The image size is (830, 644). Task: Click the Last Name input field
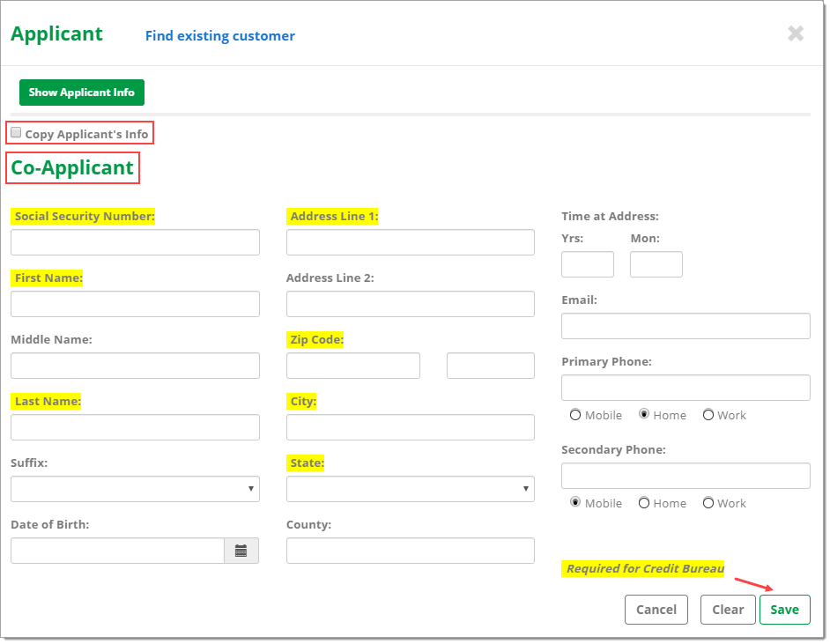pos(135,427)
